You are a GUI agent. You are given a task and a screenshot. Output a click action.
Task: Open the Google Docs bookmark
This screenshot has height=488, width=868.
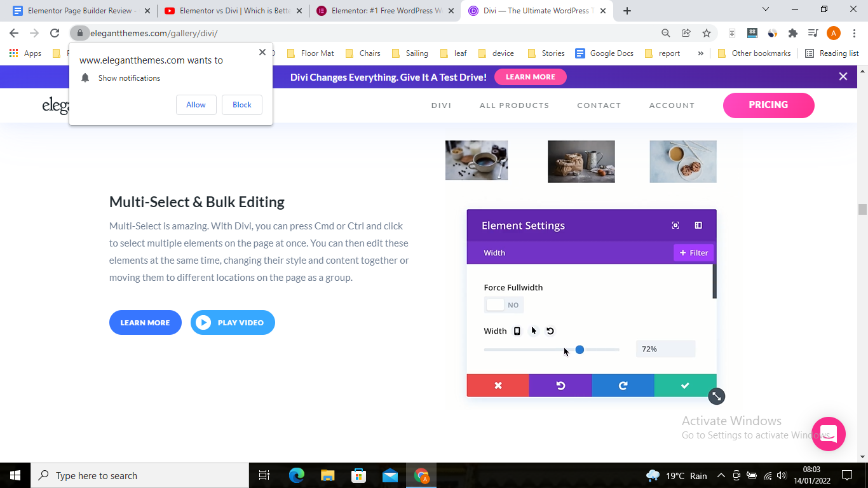tap(604, 53)
